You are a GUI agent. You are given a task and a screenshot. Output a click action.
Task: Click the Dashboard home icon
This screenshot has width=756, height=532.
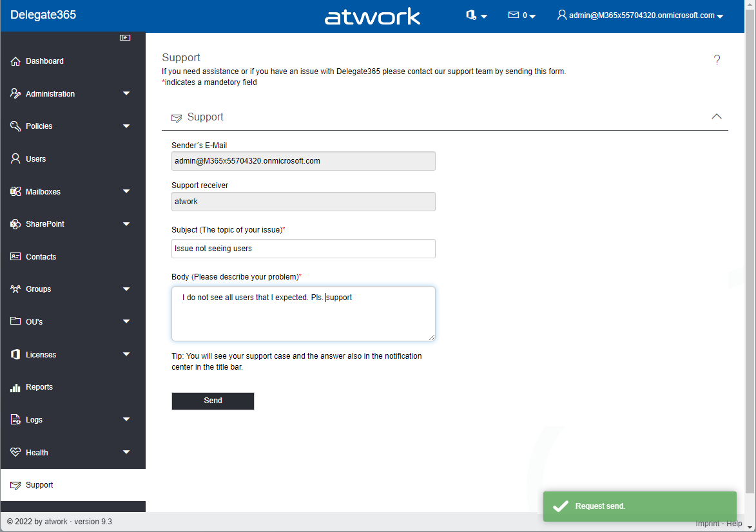15,61
